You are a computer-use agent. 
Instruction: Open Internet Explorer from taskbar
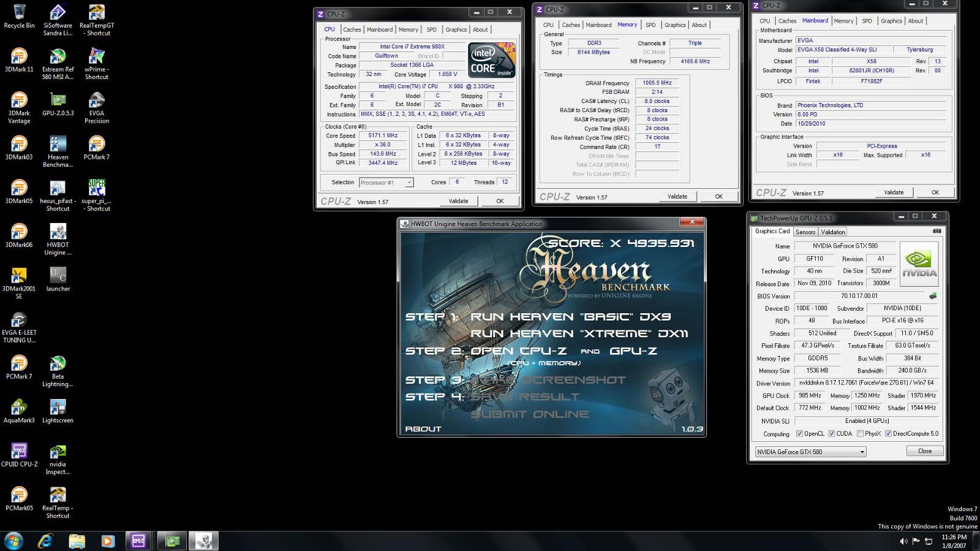tap(45, 541)
